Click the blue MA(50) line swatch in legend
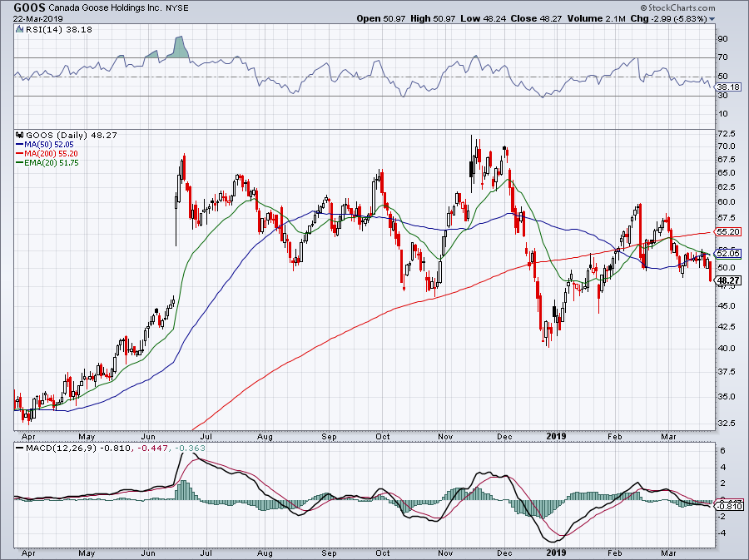The height and width of the screenshot is (560, 749). (x=20, y=144)
